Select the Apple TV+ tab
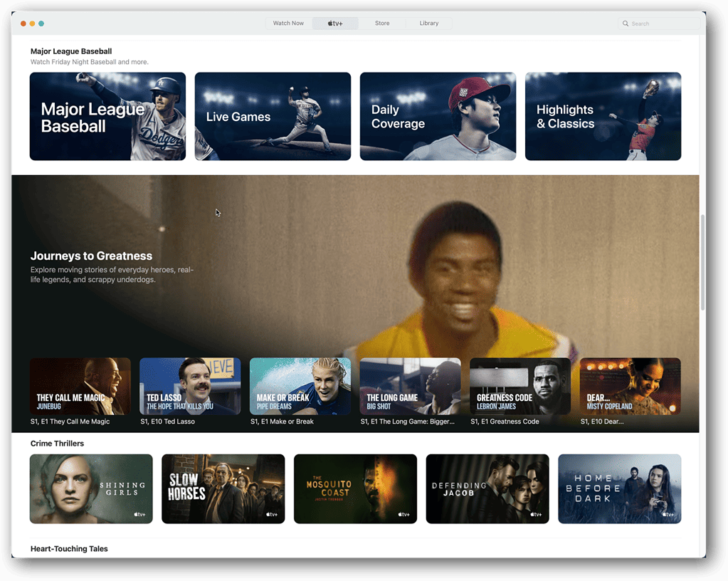Screen dimensions: 728x581 (335, 23)
